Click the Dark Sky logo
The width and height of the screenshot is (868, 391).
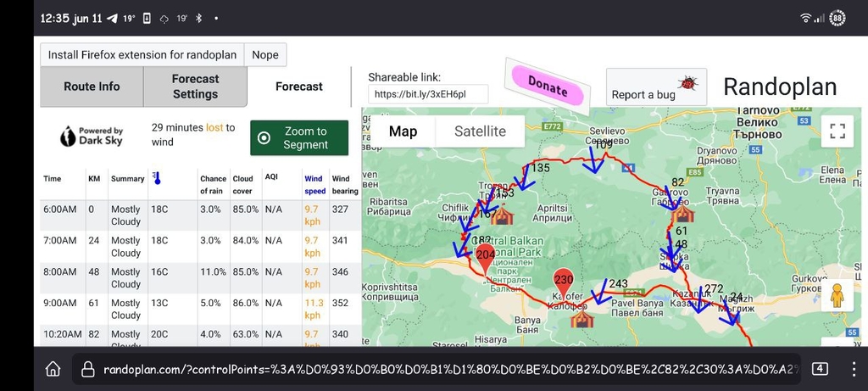coord(91,137)
